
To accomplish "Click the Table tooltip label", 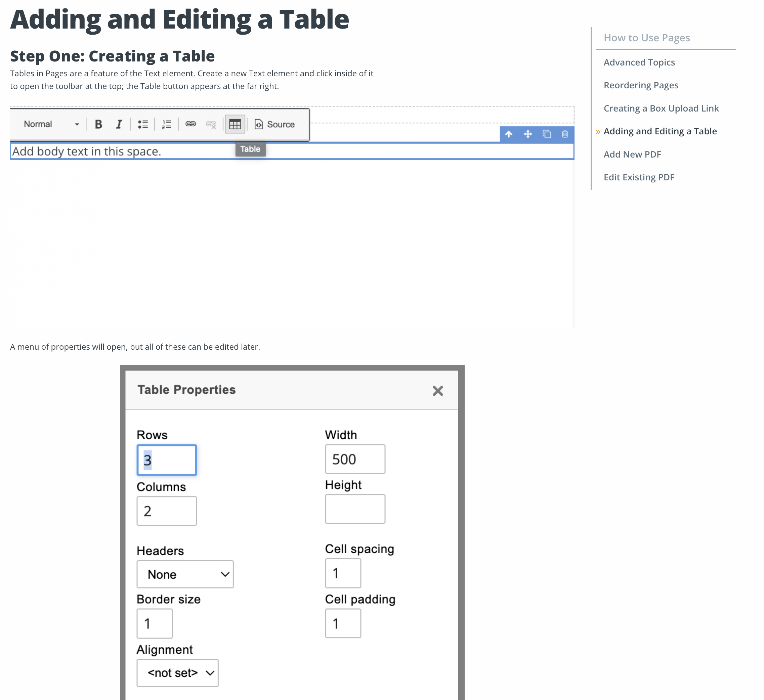I will click(x=251, y=149).
